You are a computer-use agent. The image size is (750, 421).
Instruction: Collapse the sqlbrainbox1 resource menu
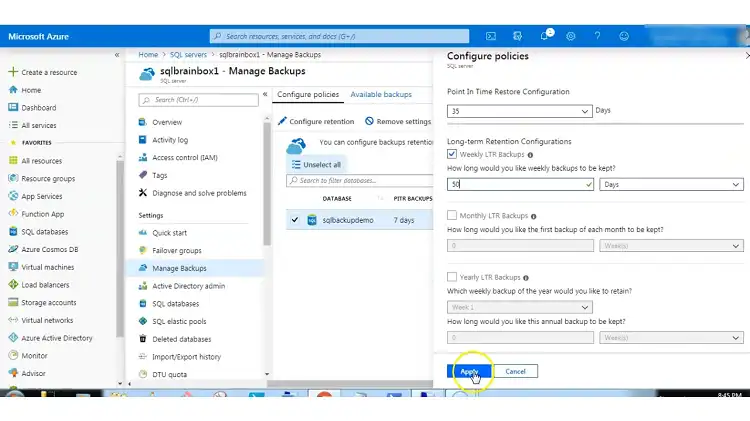pyautogui.click(x=265, y=94)
